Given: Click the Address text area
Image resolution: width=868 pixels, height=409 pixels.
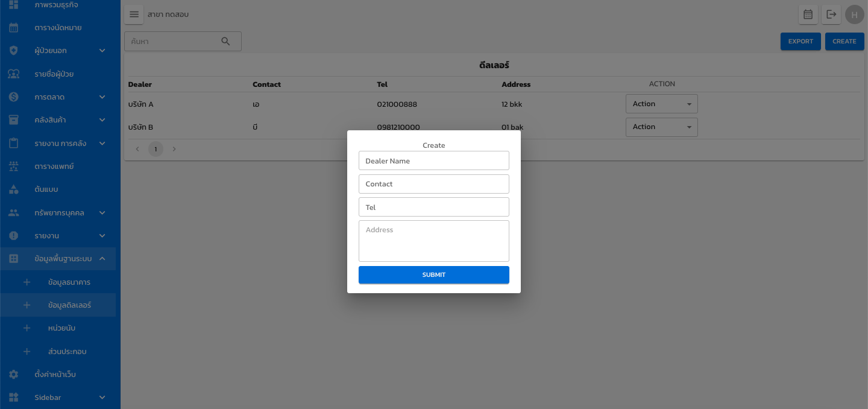Looking at the screenshot, I should pyautogui.click(x=433, y=241).
